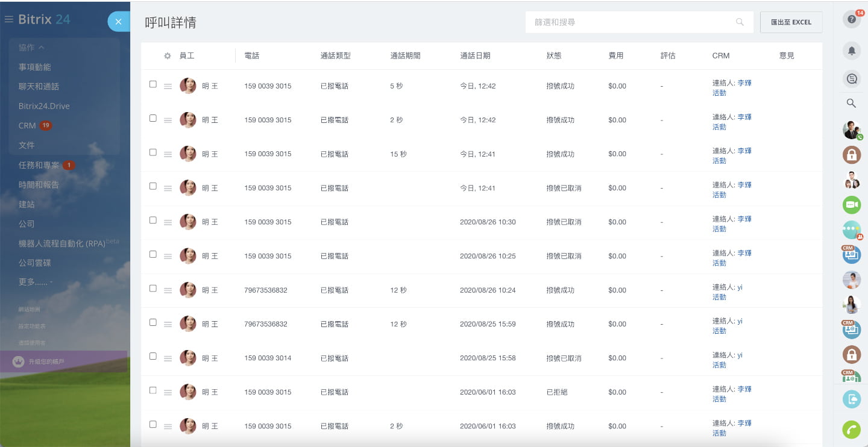Click the Bitrix 24 logo
868x447 pixels.
point(44,19)
